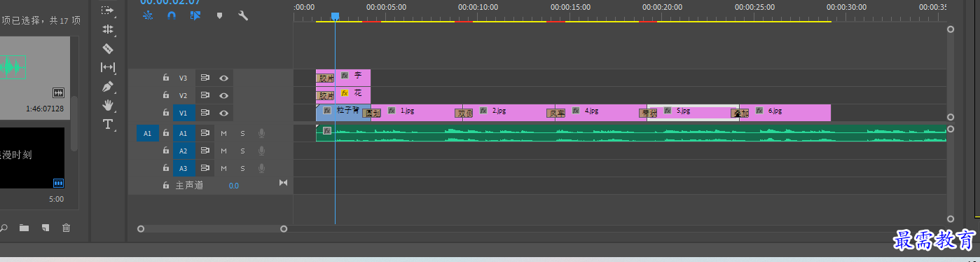Select the Type tool

point(108,124)
